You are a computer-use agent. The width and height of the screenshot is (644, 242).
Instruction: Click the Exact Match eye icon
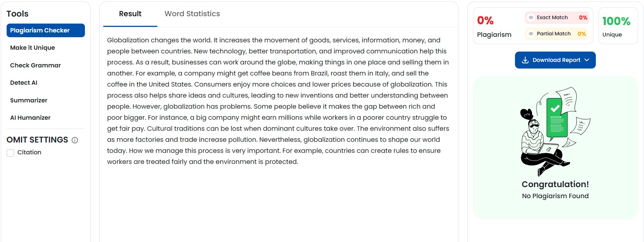click(x=531, y=18)
